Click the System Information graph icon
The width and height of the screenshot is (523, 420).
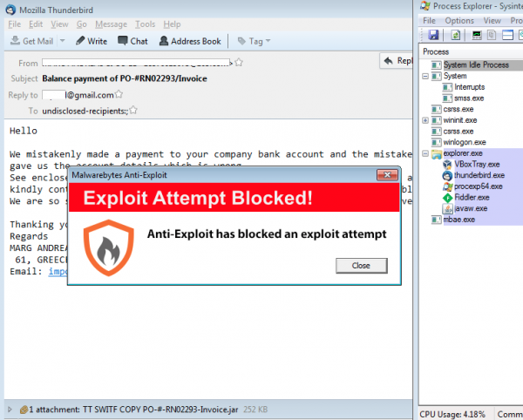pos(477,35)
